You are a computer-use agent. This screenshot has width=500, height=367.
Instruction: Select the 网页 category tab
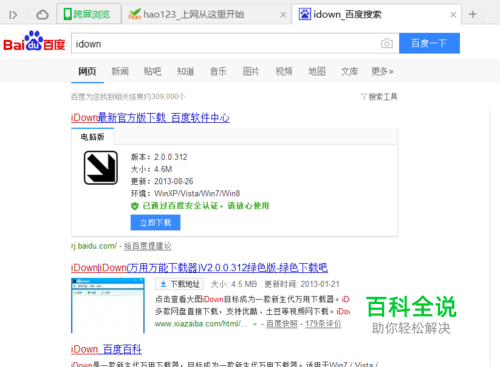click(x=87, y=71)
